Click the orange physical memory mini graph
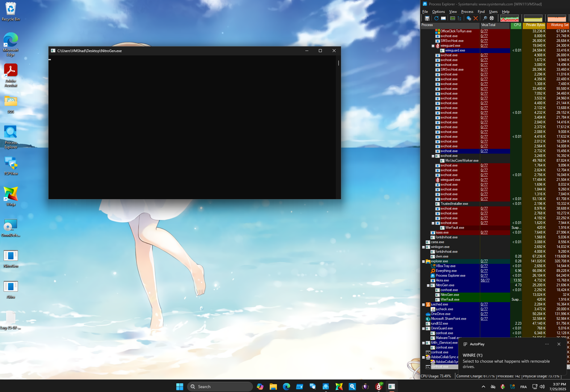Screen dimensions: 570x392 [557, 18]
